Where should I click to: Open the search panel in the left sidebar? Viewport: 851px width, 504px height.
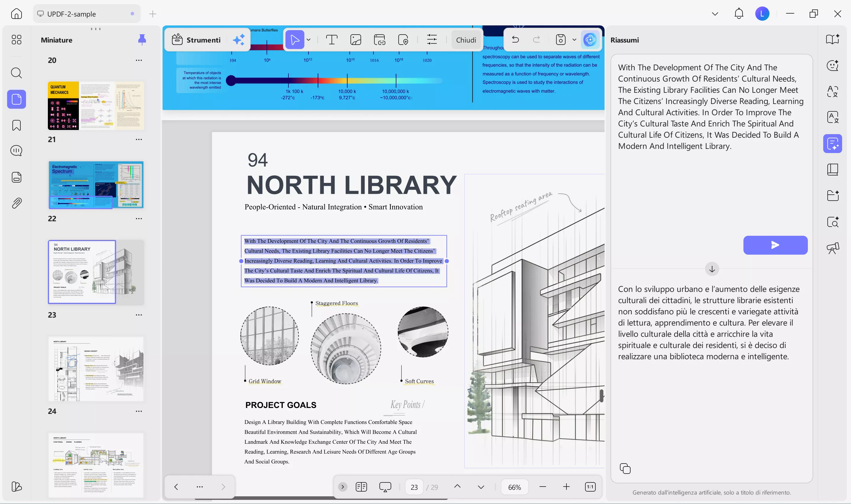(x=16, y=73)
